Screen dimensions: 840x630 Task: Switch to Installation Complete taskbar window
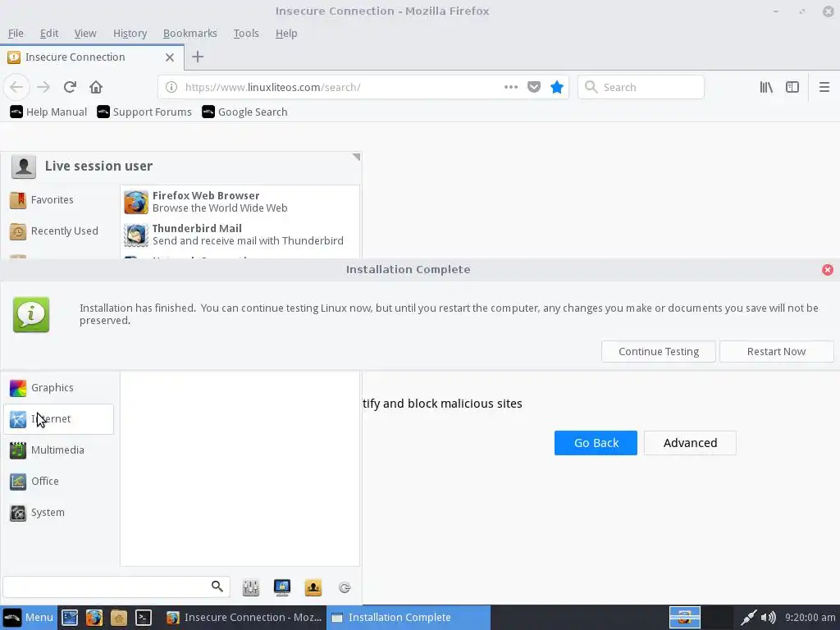click(409, 618)
